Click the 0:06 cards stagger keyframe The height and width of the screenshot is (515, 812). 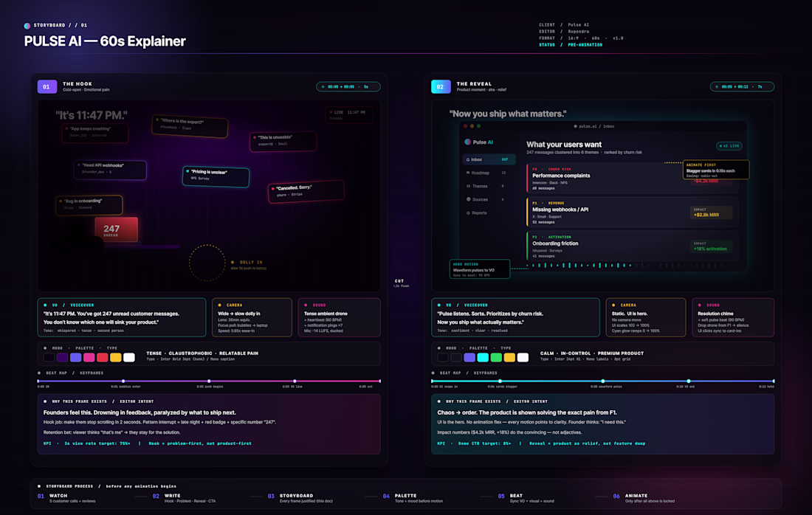coord(500,381)
